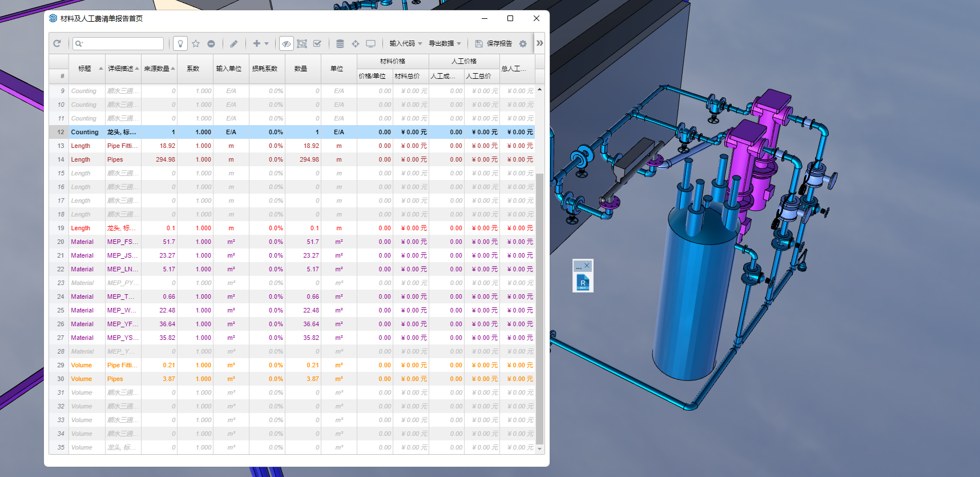
Task: Click the database stack icon
Action: click(x=340, y=43)
